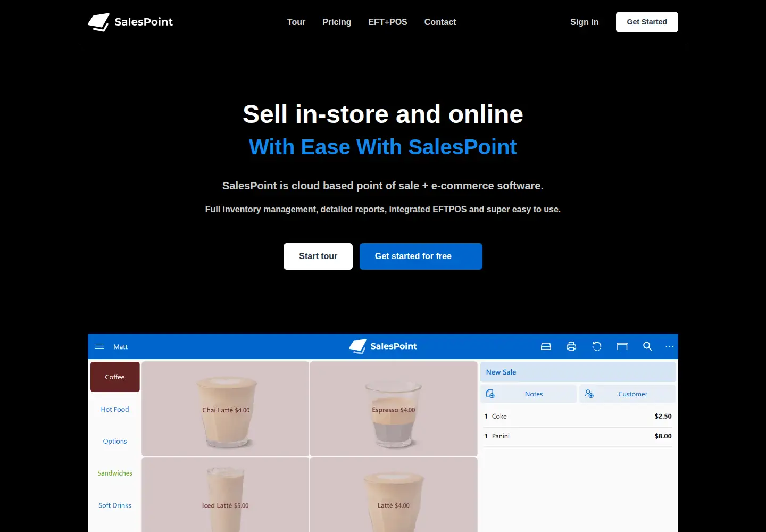Click the table icon in POS toolbar

622,346
